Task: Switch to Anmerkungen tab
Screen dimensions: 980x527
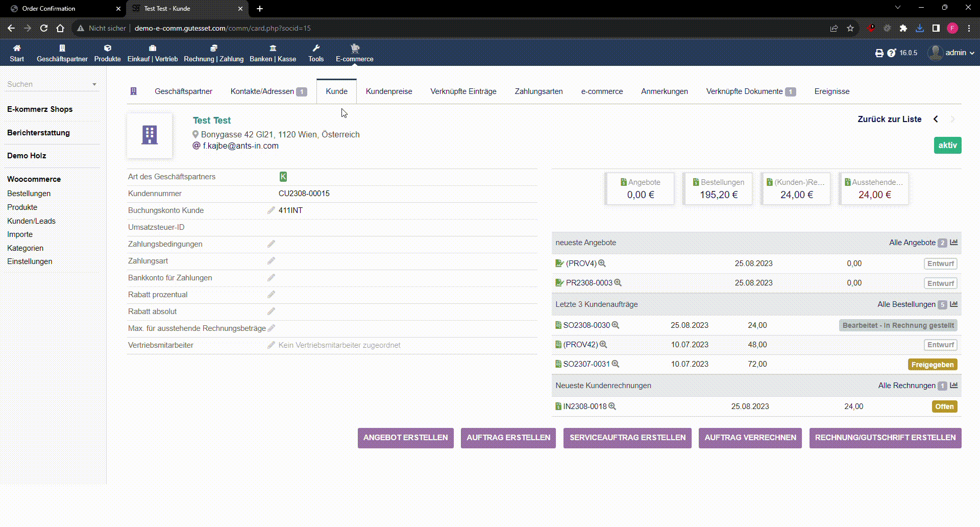Action: point(665,91)
